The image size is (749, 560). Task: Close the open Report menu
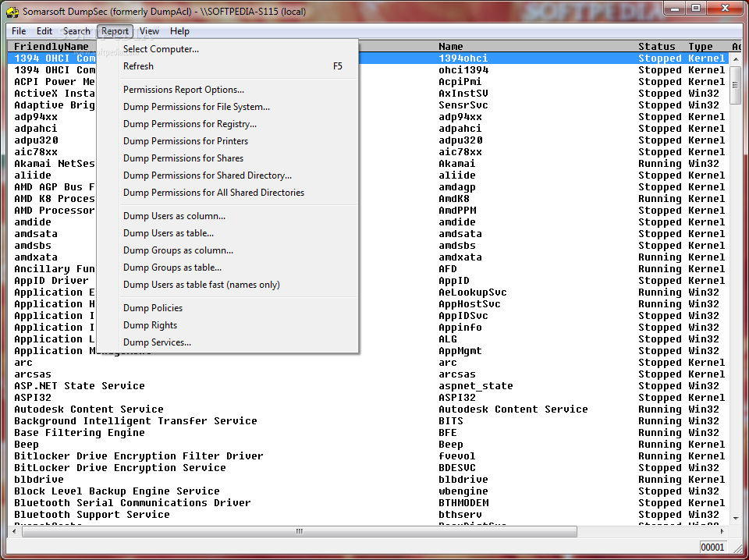click(115, 31)
